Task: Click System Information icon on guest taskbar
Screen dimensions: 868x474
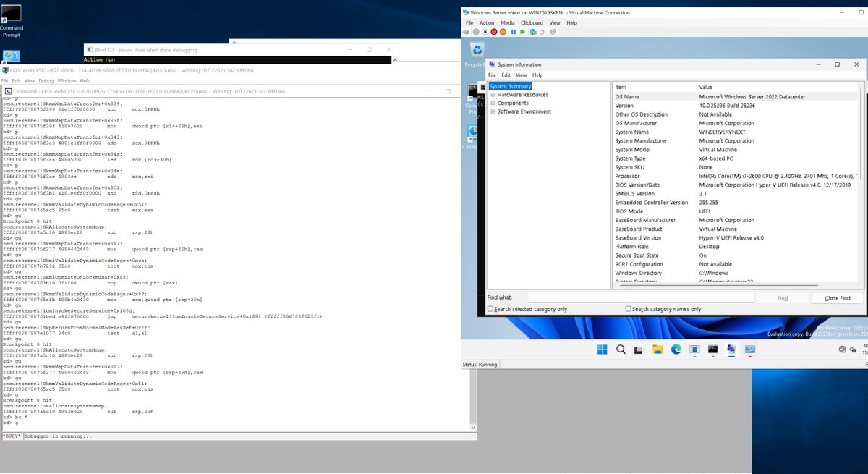Action: (731, 350)
